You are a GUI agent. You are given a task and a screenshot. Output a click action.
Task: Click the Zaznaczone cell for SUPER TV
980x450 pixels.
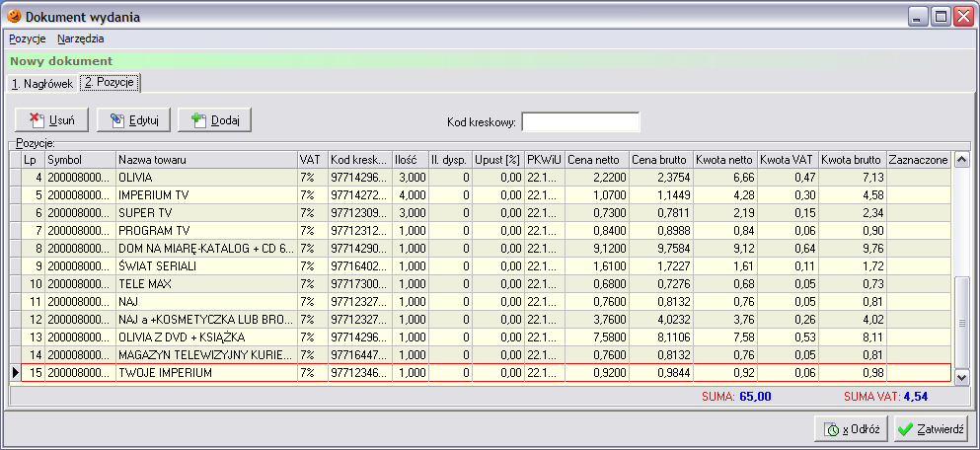click(919, 213)
